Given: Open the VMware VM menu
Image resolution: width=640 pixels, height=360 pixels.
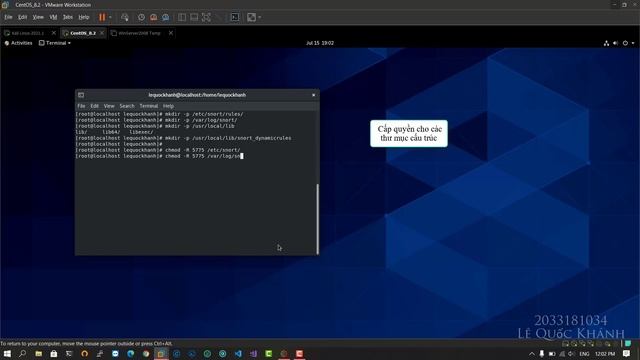Looking at the screenshot, I should coord(53,17).
